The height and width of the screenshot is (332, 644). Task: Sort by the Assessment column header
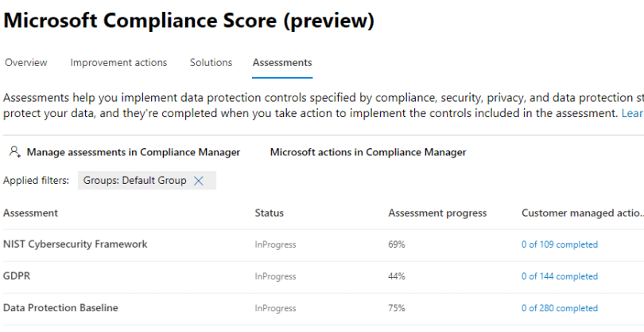coord(30,213)
